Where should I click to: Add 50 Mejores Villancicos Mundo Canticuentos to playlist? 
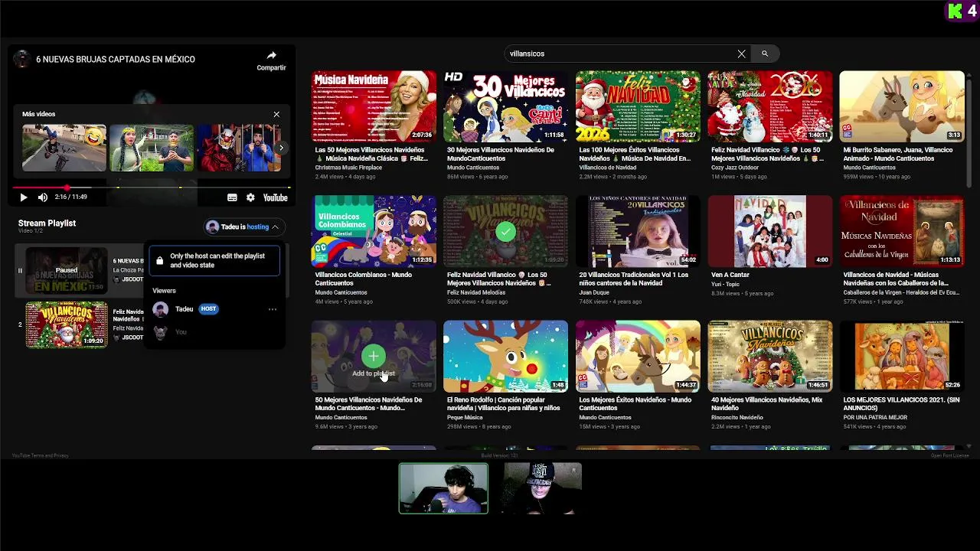pyautogui.click(x=374, y=356)
